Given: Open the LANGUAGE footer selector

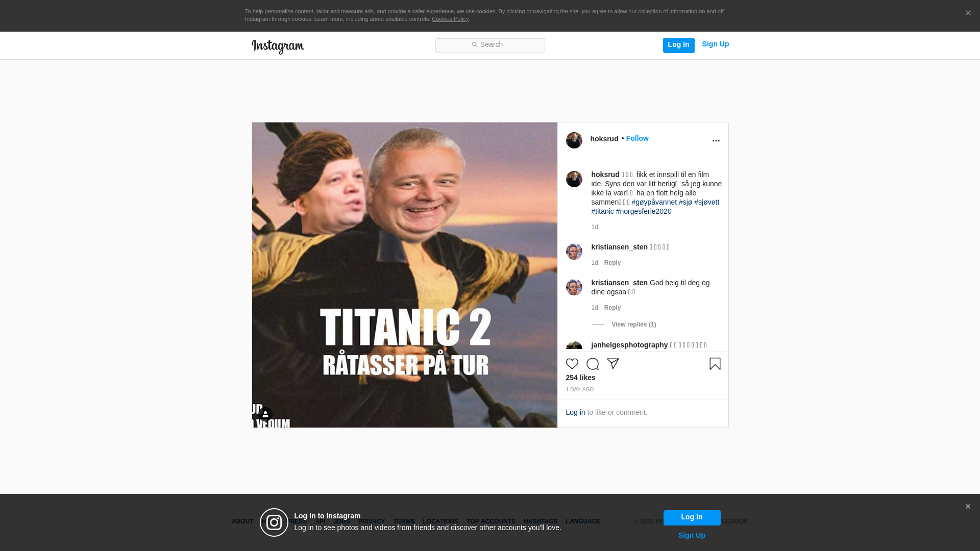Looking at the screenshot, I should pyautogui.click(x=583, y=521).
